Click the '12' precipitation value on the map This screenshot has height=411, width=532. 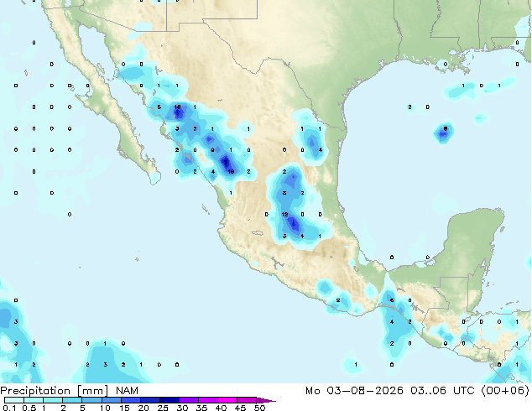point(284,215)
